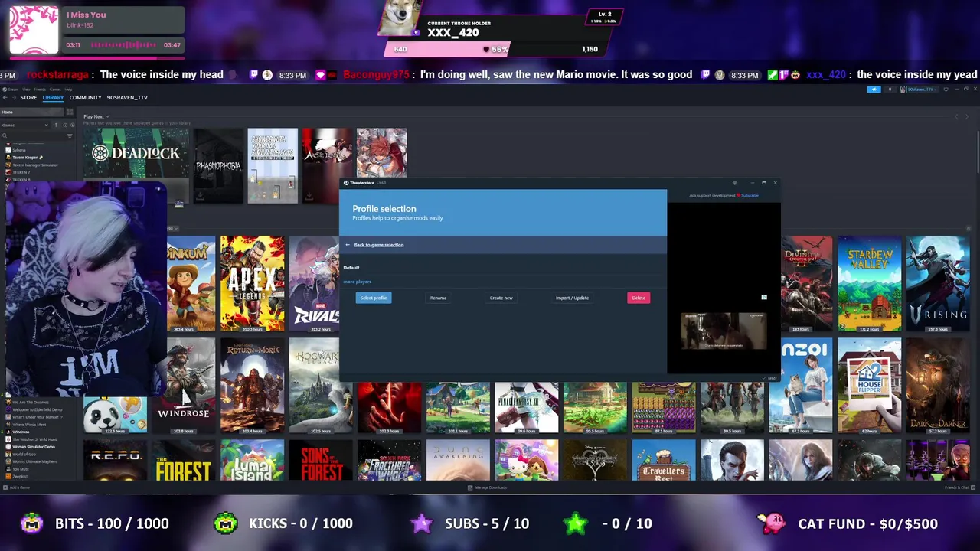
Task: Open the House Flipper 2 game cover
Action: [869, 386]
